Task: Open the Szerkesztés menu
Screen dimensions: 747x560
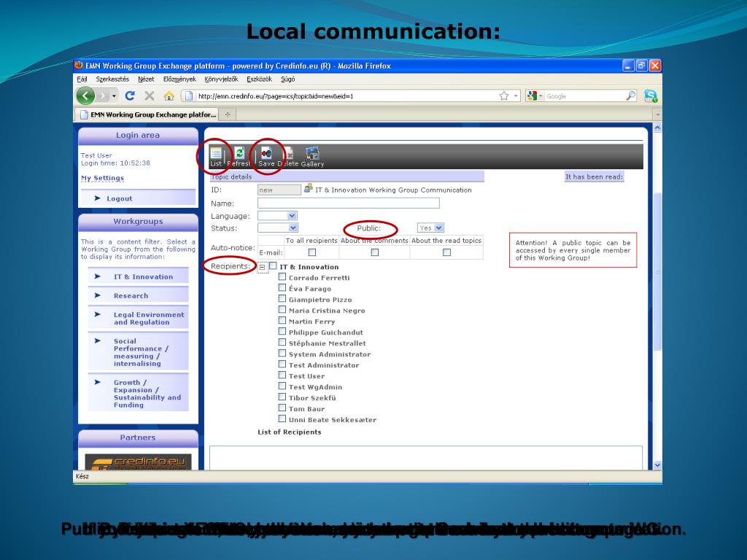Action: point(112,79)
